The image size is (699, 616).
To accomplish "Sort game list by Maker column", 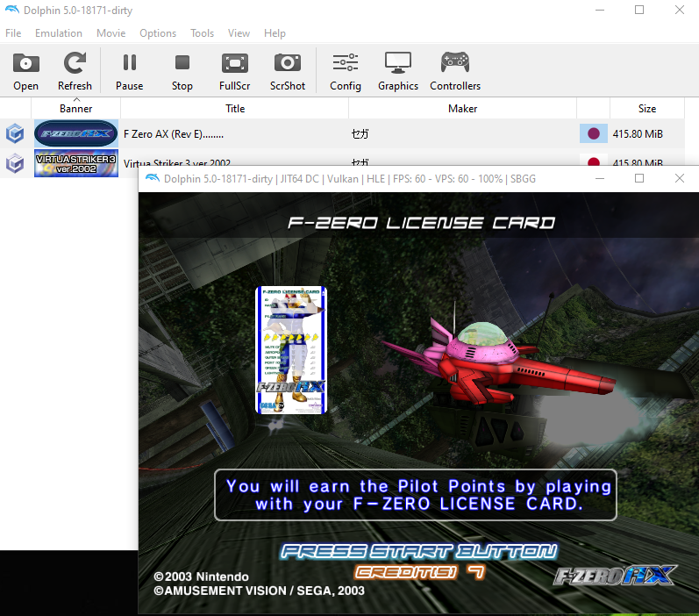I will (462, 109).
